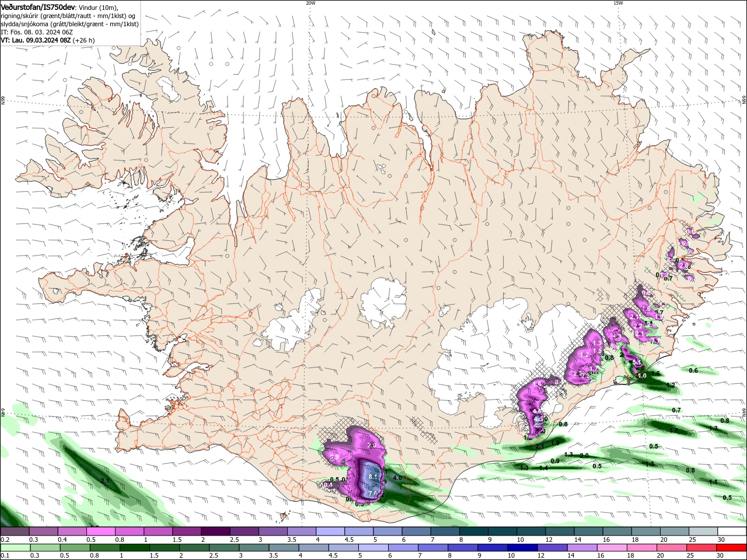Select the 2.5 rain scale swatch
747x560 pixels.
click(x=224, y=548)
